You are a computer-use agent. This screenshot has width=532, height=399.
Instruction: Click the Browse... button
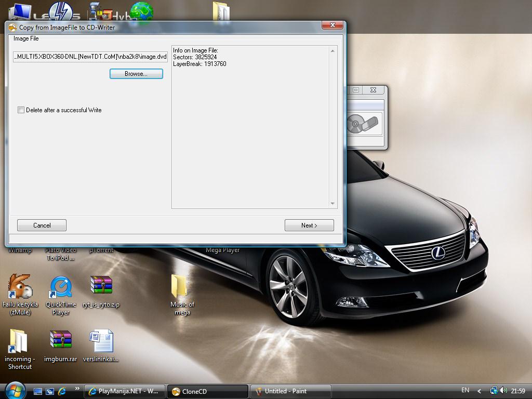click(136, 74)
